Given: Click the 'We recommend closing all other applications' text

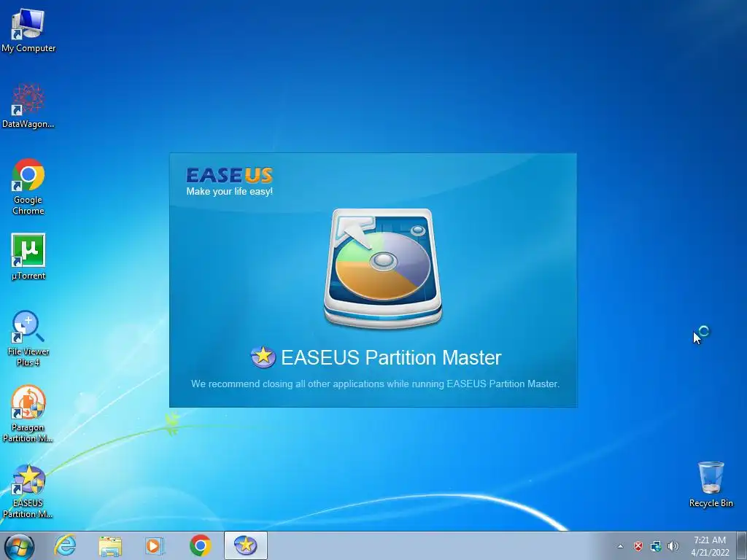Looking at the screenshot, I should 376,384.
